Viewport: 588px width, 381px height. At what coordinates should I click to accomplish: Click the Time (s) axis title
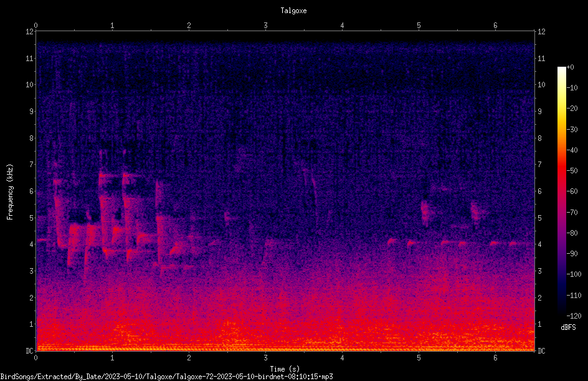(285, 369)
